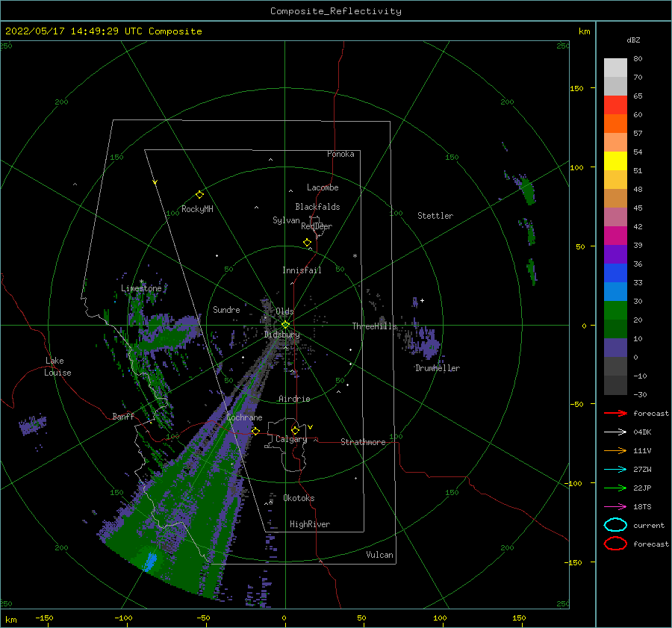Click the light-blue intense echo cell in southwest

(150, 562)
